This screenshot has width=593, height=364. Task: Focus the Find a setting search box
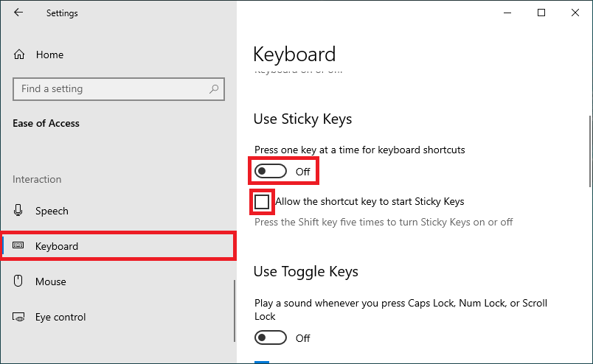coord(111,89)
